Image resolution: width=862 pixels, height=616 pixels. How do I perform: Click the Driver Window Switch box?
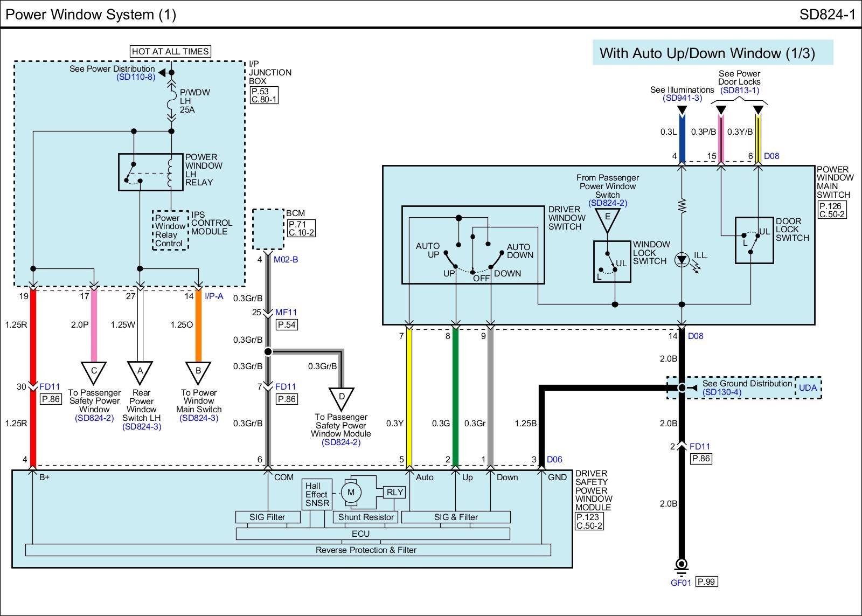(472, 244)
